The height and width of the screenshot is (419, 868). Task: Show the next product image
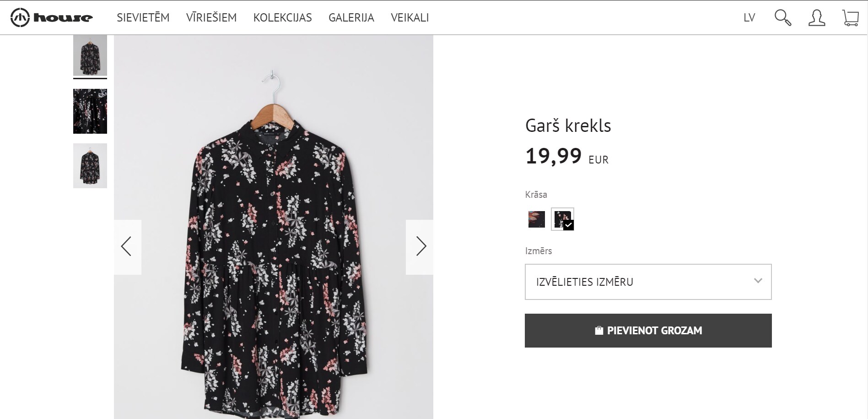click(x=420, y=247)
